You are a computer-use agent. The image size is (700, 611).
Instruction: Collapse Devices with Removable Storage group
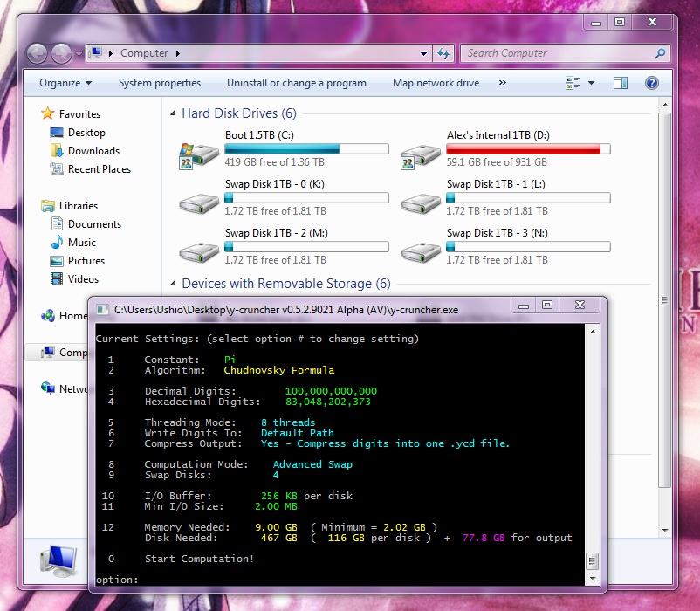tap(172, 284)
